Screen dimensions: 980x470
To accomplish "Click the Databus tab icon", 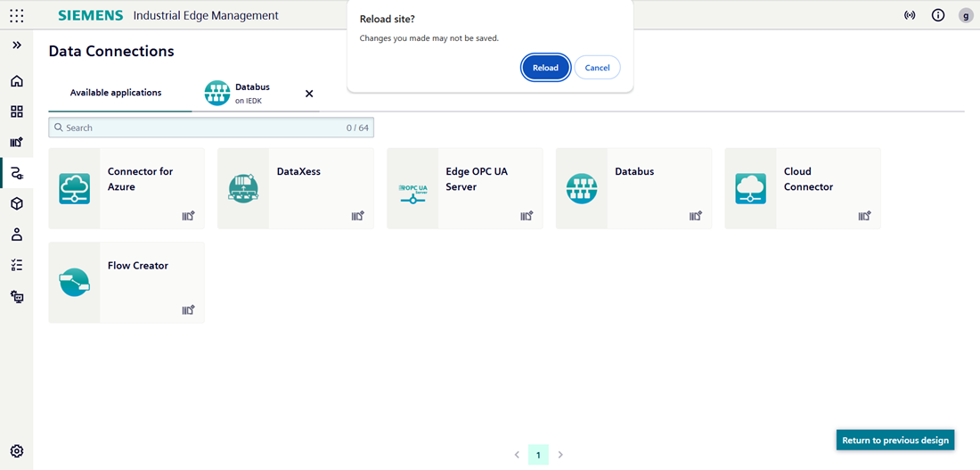I will point(217,94).
